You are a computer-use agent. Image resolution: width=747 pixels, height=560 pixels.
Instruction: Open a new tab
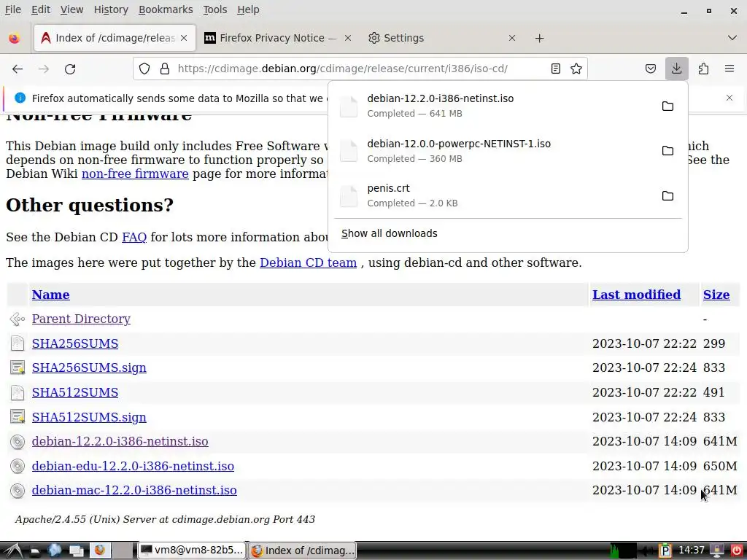click(539, 38)
